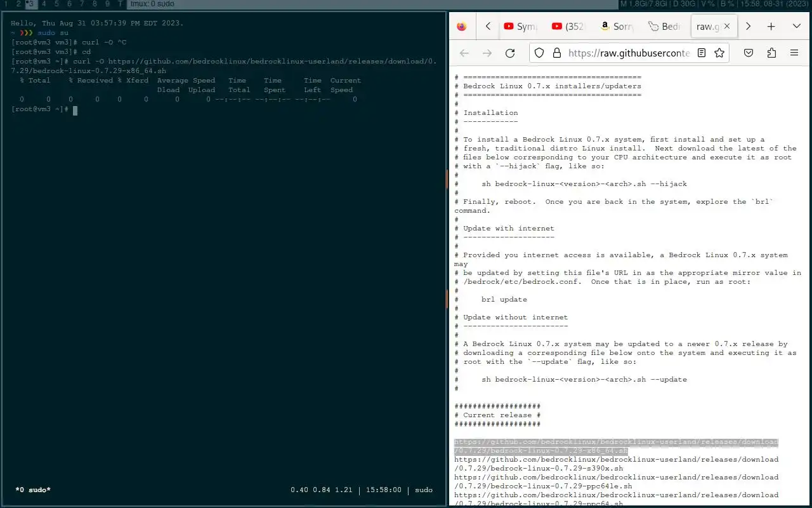This screenshot has height=508, width=812.
Task: Click the '# Installation' section heading
Action: click(x=486, y=112)
